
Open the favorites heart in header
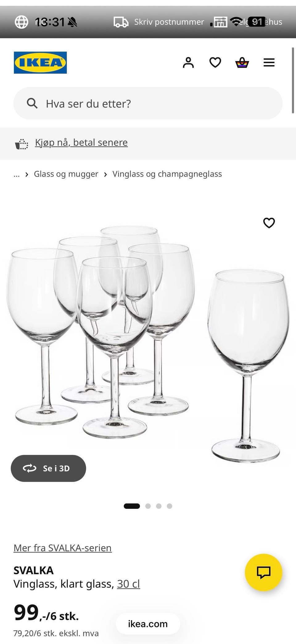click(x=215, y=63)
